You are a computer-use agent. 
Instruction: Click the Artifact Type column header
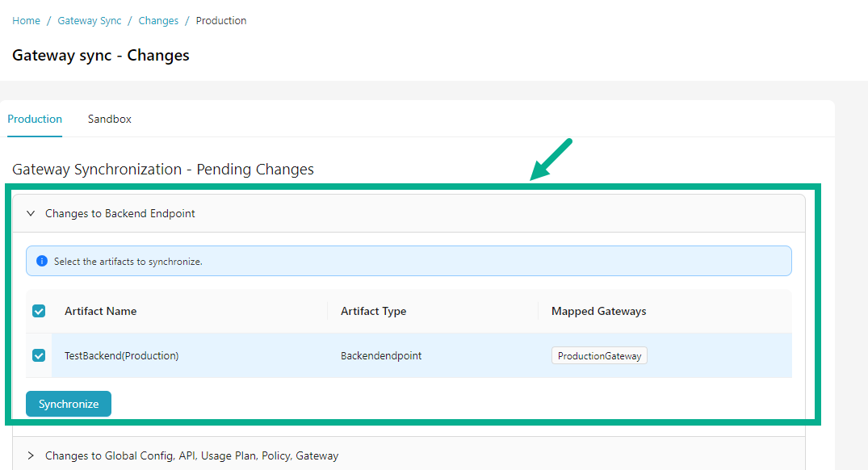[x=373, y=311]
